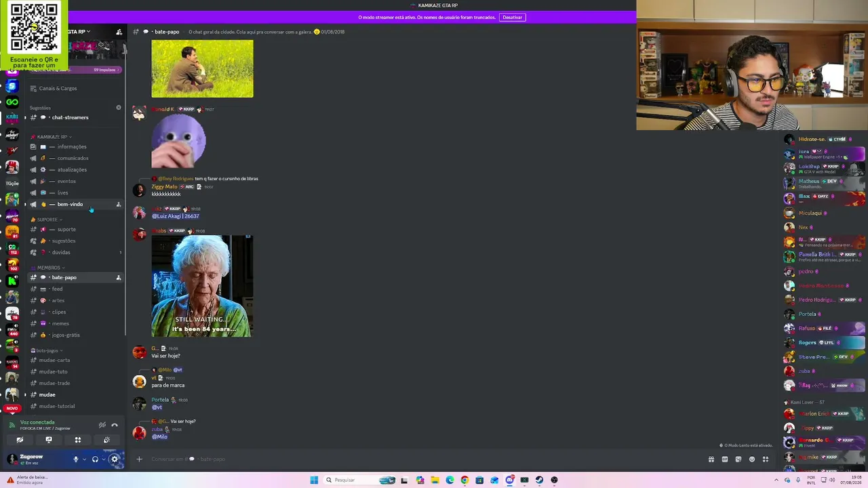Open the lives channel
This screenshot has height=488, width=868.
[75, 192]
